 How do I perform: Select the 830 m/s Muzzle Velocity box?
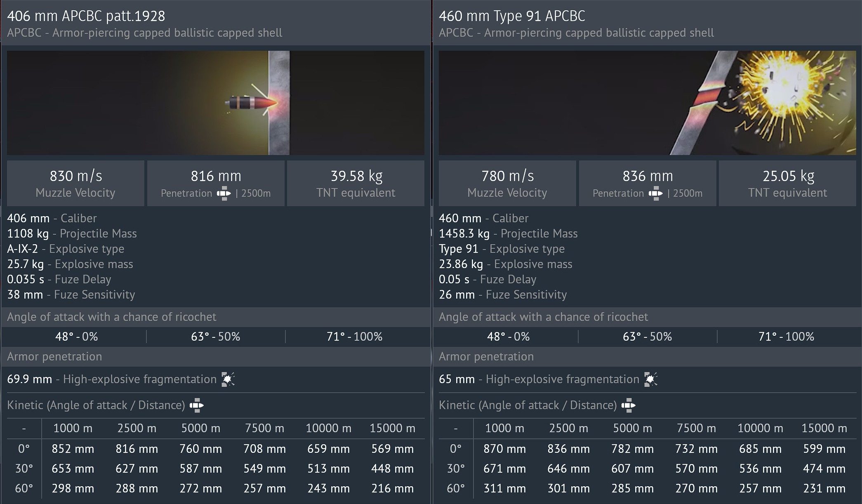point(75,183)
